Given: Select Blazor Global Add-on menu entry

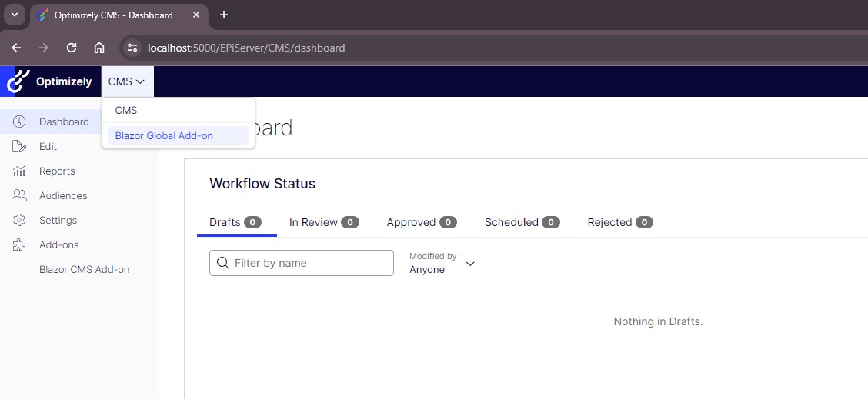Looking at the screenshot, I should tap(179, 135).
